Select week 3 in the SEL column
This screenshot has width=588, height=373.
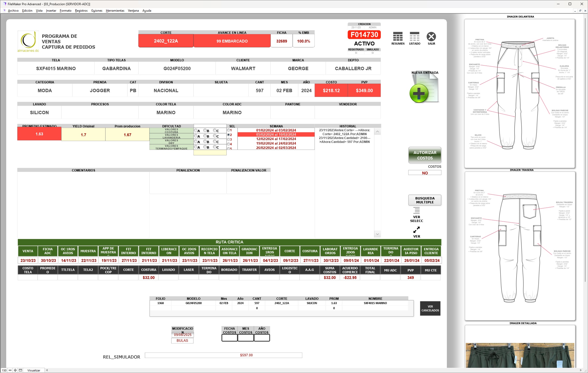tap(228, 139)
